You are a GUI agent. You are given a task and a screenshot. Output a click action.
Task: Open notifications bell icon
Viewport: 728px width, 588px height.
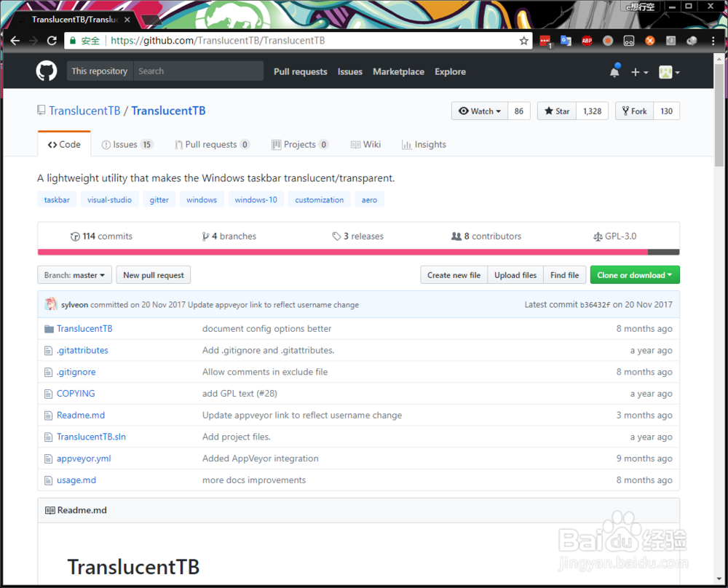pos(614,71)
